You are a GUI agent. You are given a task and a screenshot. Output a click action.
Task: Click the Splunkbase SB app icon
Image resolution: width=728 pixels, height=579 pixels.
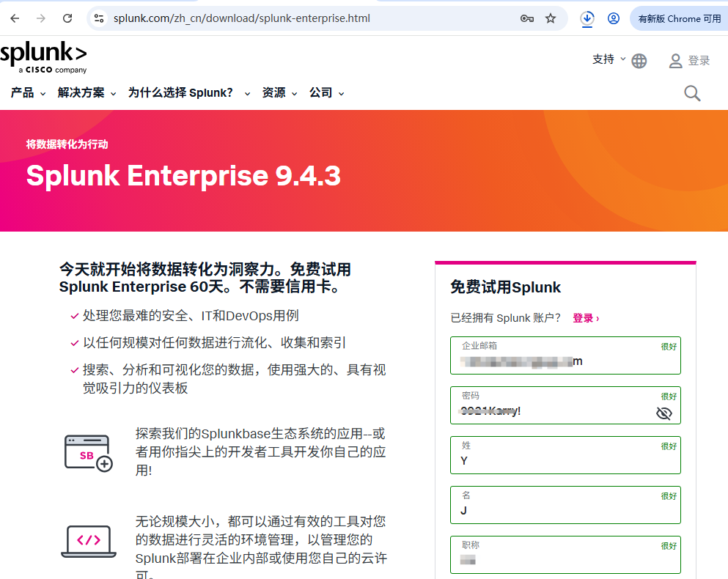click(89, 453)
